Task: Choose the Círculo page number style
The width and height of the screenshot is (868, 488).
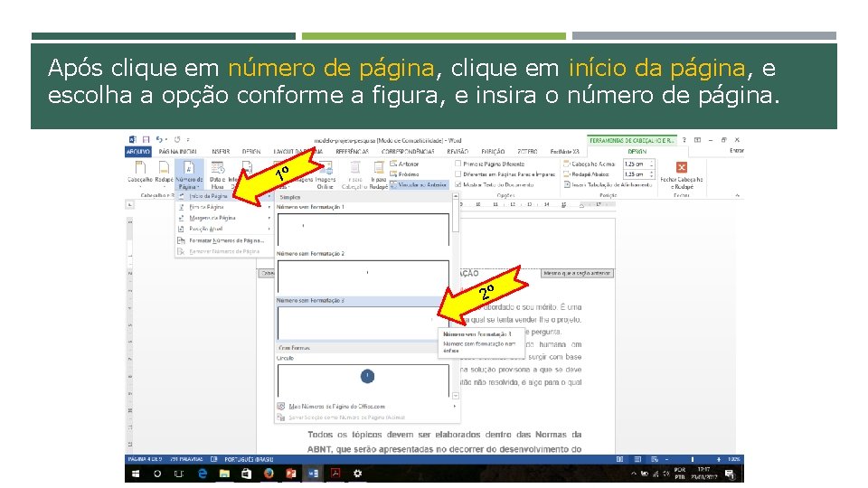Action: tap(363, 380)
